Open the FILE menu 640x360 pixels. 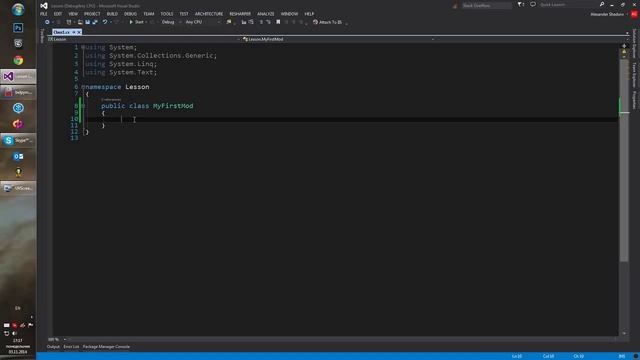coord(44,14)
